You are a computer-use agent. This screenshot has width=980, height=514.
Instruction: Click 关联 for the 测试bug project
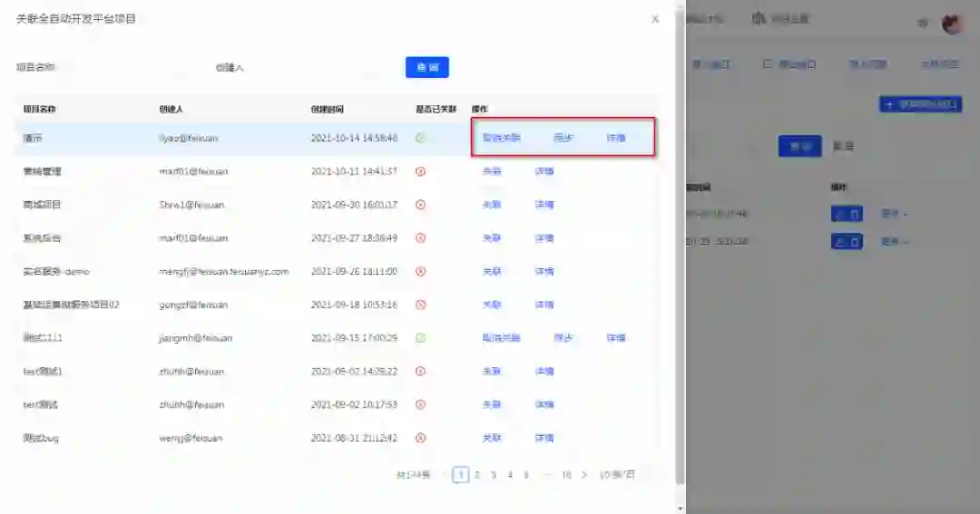[x=492, y=438]
